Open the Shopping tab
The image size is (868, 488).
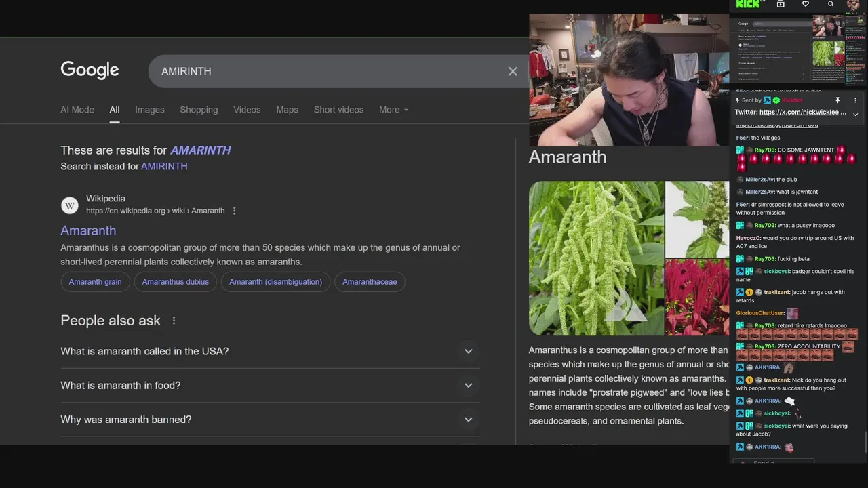click(x=199, y=110)
